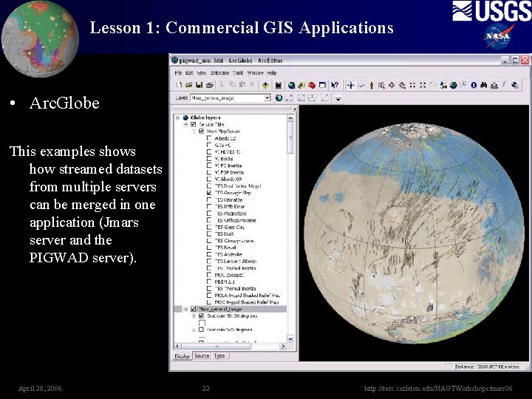Screen dimensions: 532x399
Task: Open the Edit menu
Action: click(189, 72)
